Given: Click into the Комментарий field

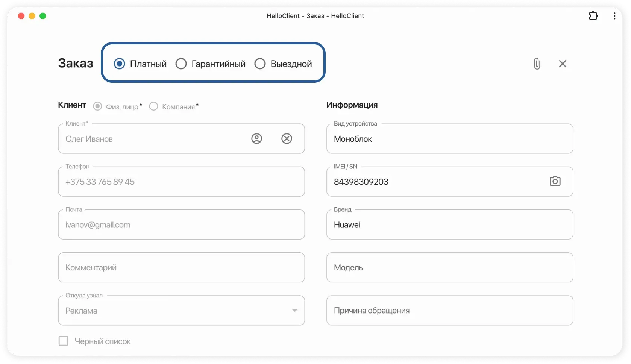Looking at the screenshot, I should click(x=181, y=267).
